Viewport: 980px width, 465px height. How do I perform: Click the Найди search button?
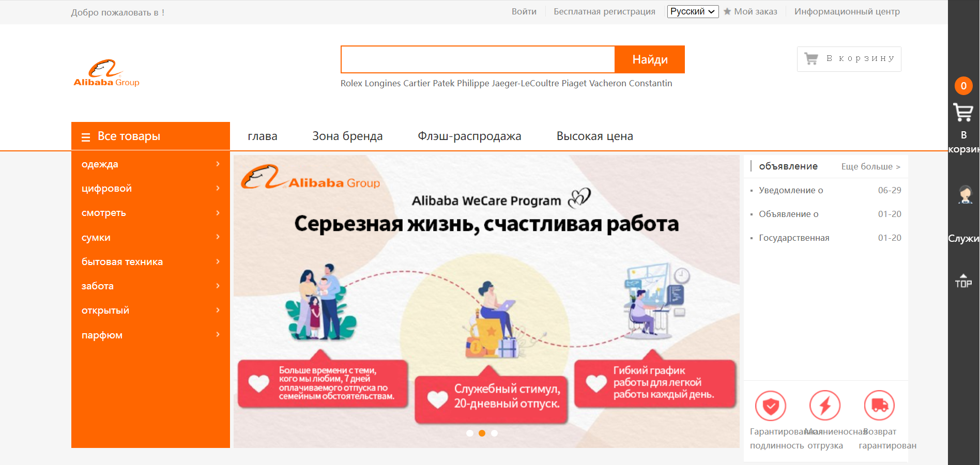(x=650, y=59)
